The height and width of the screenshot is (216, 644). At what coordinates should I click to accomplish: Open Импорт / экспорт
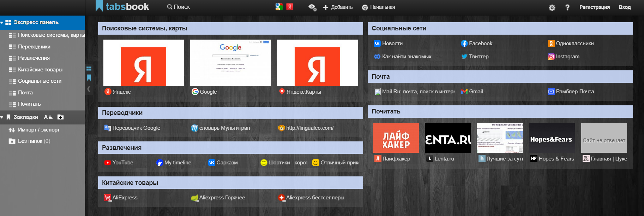pyautogui.click(x=34, y=130)
